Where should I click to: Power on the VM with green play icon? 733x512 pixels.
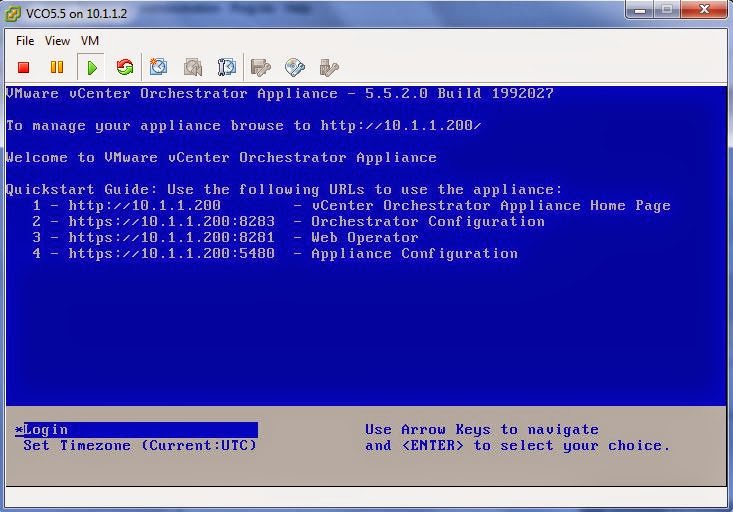pyautogui.click(x=92, y=67)
